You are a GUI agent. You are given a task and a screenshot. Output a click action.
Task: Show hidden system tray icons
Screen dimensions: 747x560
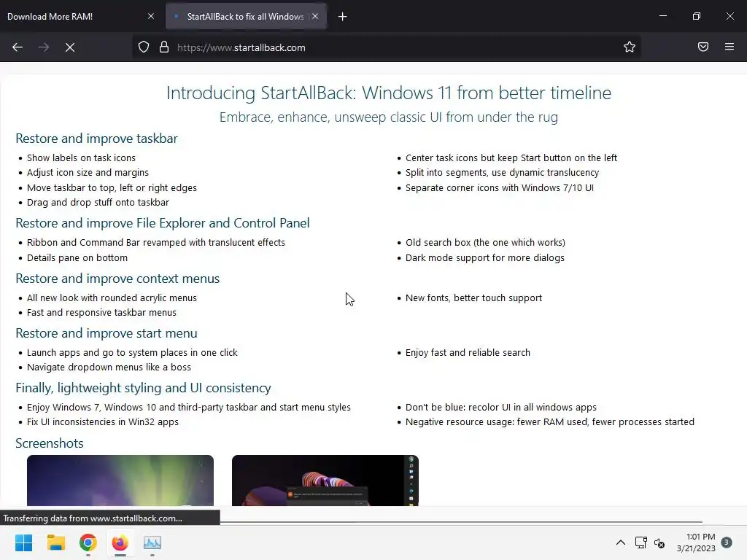pyautogui.click(x=620, y=542)
